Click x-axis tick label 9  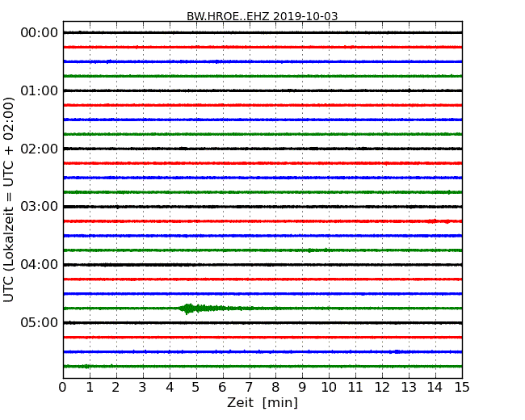(302, 387)
